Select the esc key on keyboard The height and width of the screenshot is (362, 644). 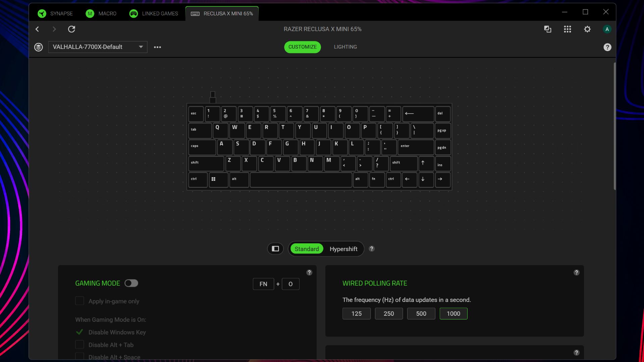coord(196,114)
